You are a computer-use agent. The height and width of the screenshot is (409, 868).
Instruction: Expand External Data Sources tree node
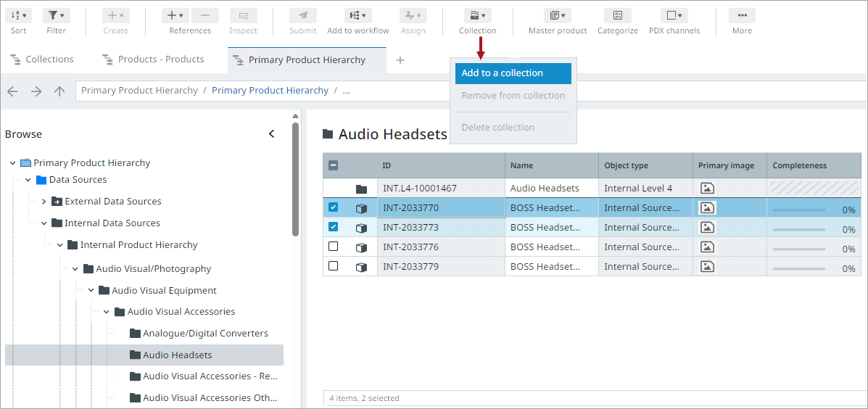[x=44, y=202]
